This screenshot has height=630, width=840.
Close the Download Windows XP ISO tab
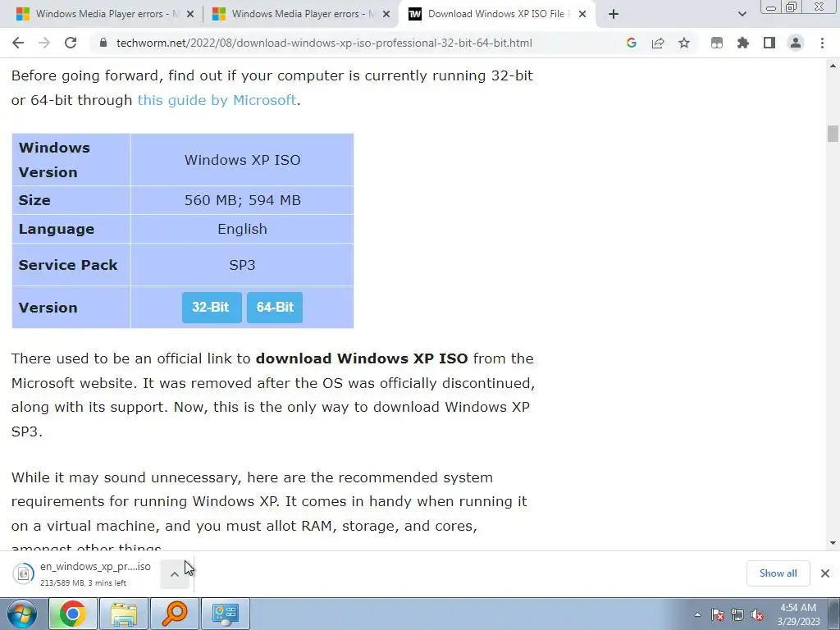[582, 15]
